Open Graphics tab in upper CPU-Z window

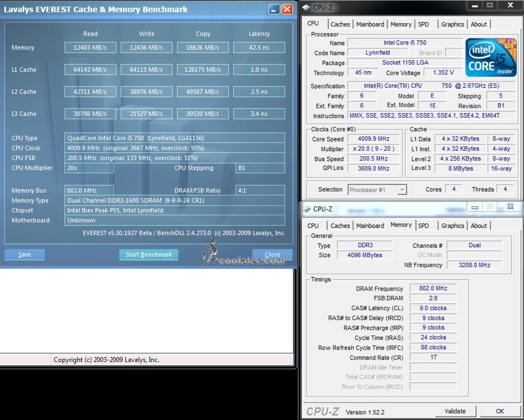pos(452,24)
